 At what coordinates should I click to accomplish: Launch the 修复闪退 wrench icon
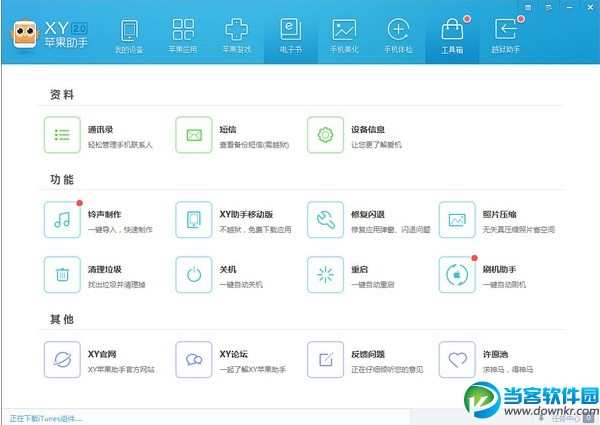(325, 220)
